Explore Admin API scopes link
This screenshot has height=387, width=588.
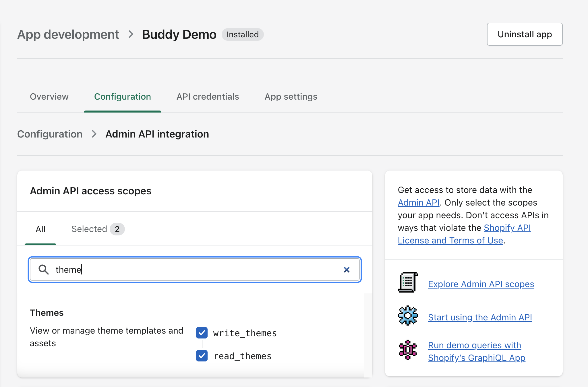[481, 284]
